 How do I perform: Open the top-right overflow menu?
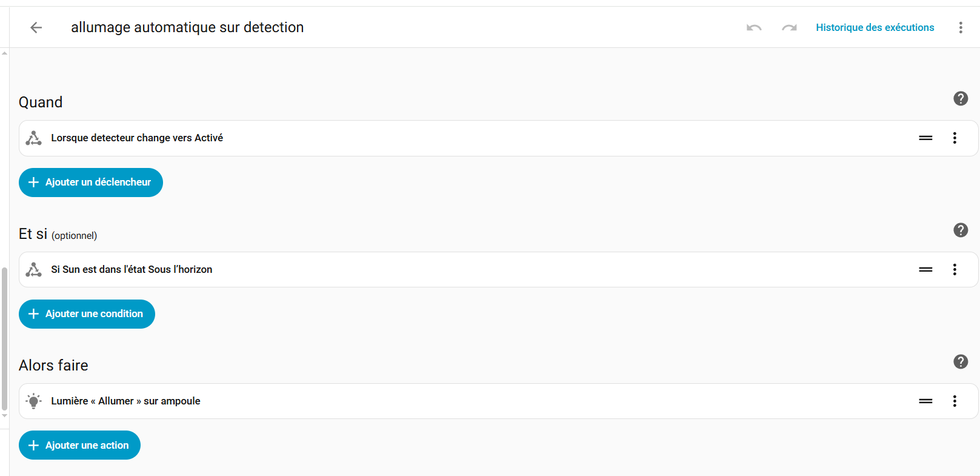(x=961, y=27)
